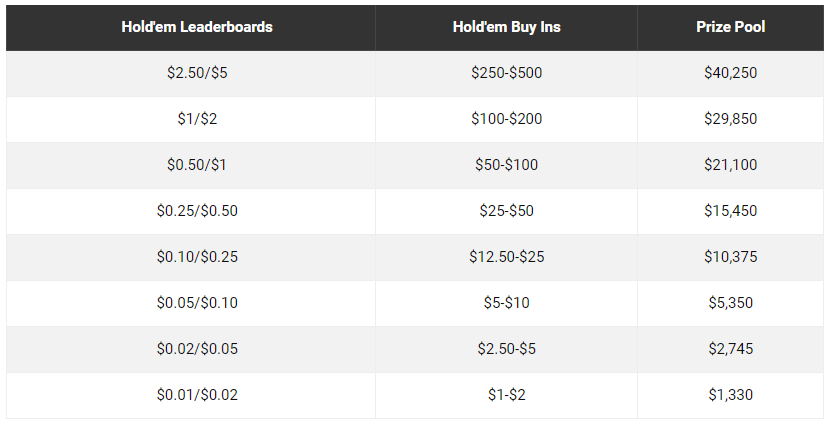Click the $1,330 prize pool value

point(730,395)
